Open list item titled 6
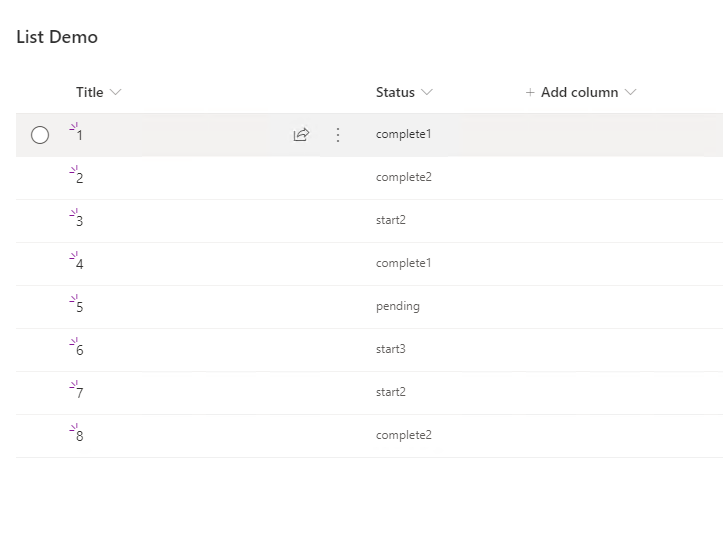Viewport: 723px width, 542px height. pos(80,350)
